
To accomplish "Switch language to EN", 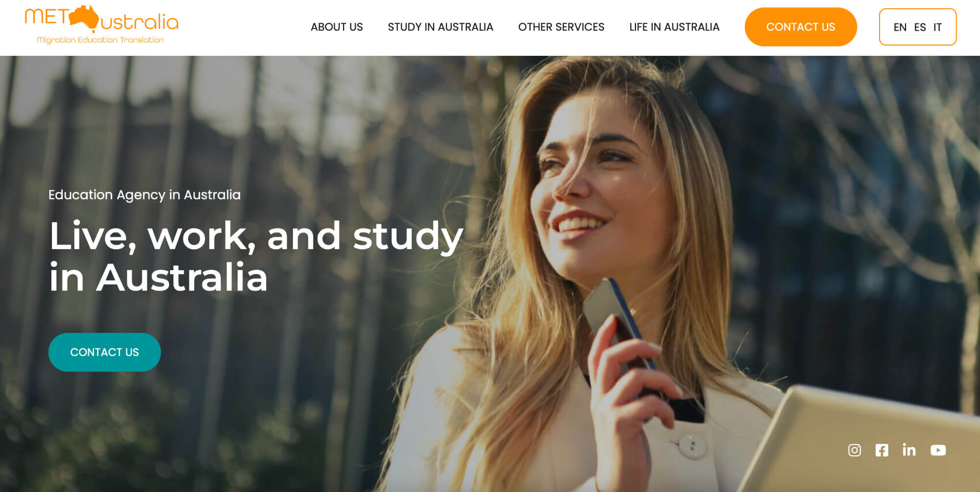I will 900,27.
